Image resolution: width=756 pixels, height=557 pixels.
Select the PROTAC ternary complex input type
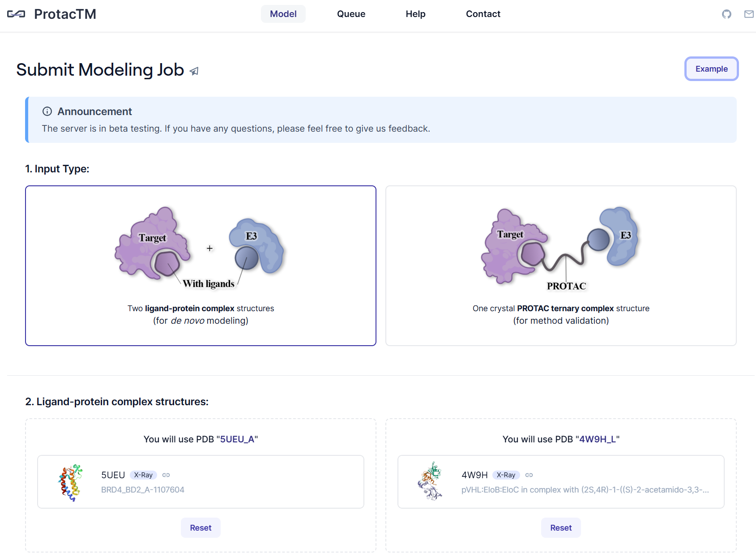coord(561,266)
